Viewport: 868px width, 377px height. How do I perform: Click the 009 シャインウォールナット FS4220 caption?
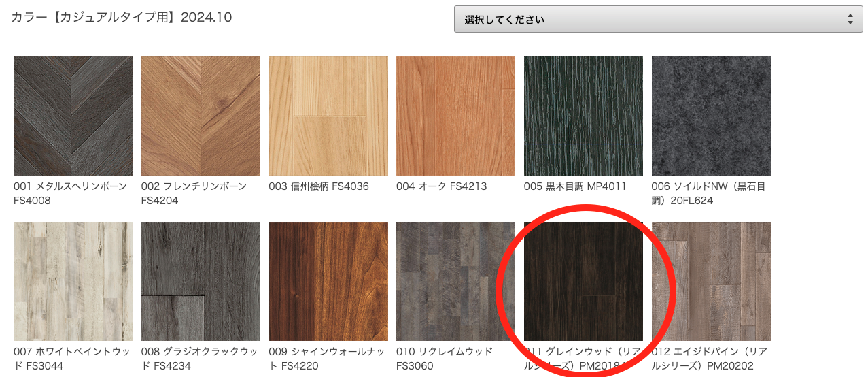click(x=327, y=359)
